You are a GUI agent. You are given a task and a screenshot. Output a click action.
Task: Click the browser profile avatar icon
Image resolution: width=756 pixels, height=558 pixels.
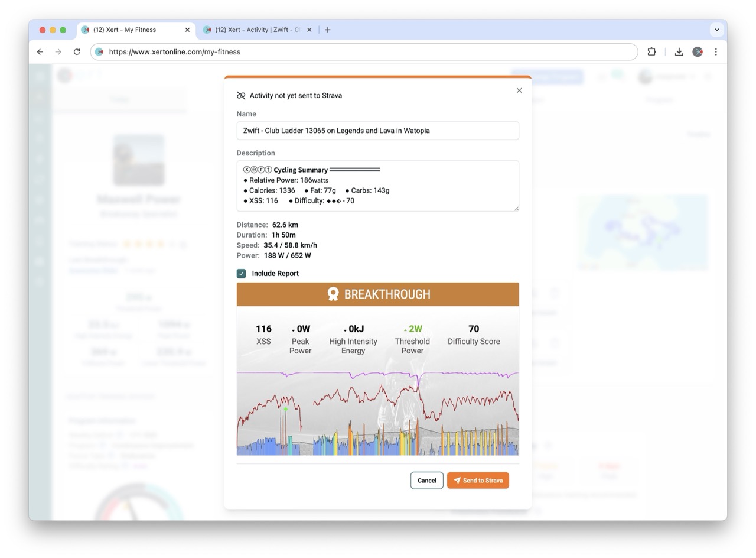[x=698, y=52]
